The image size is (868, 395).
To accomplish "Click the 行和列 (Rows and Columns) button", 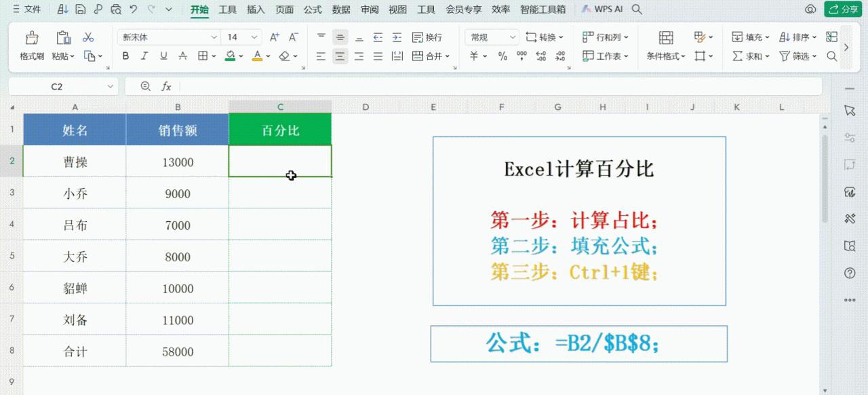I will (x=606, y=37).
